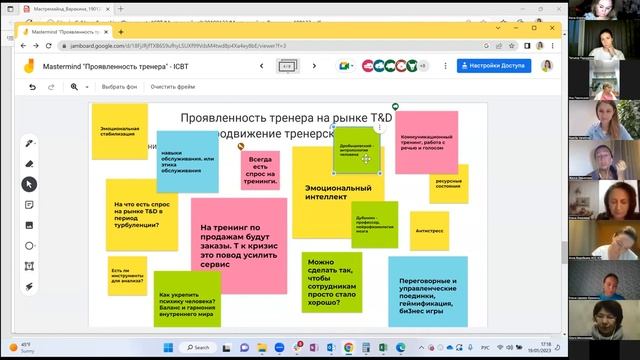
Task: Redo the last Jamboard action
Action: (x=51, y=87)
